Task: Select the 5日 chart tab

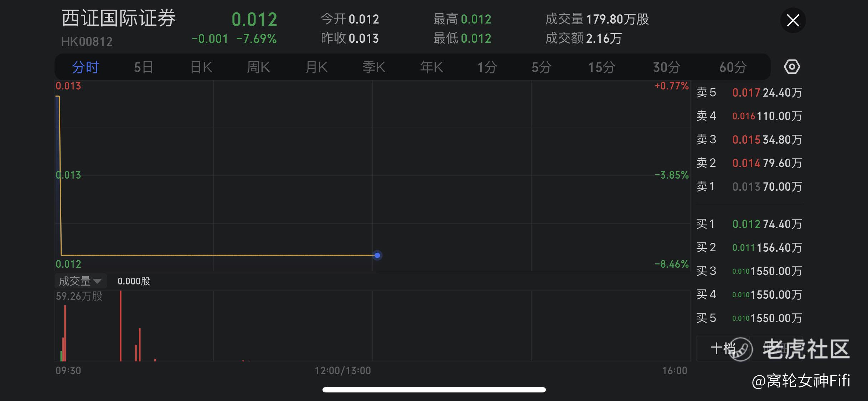Action: click(144, 67)
